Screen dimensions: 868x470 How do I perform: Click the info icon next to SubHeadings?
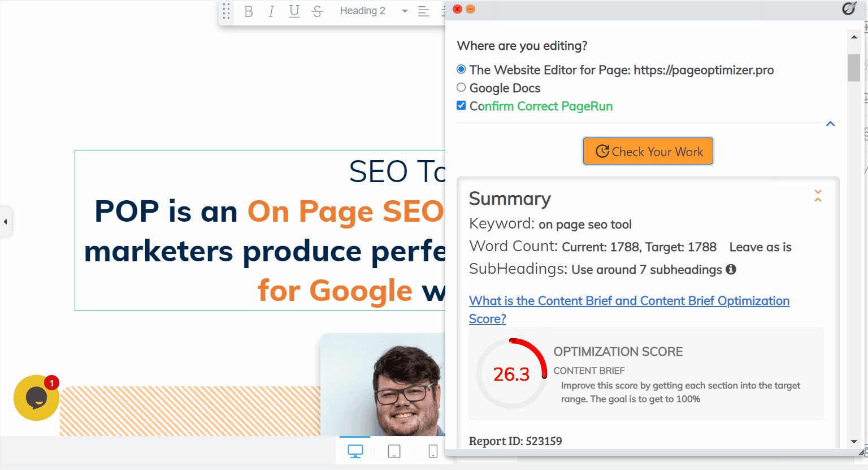pos(731,270)
